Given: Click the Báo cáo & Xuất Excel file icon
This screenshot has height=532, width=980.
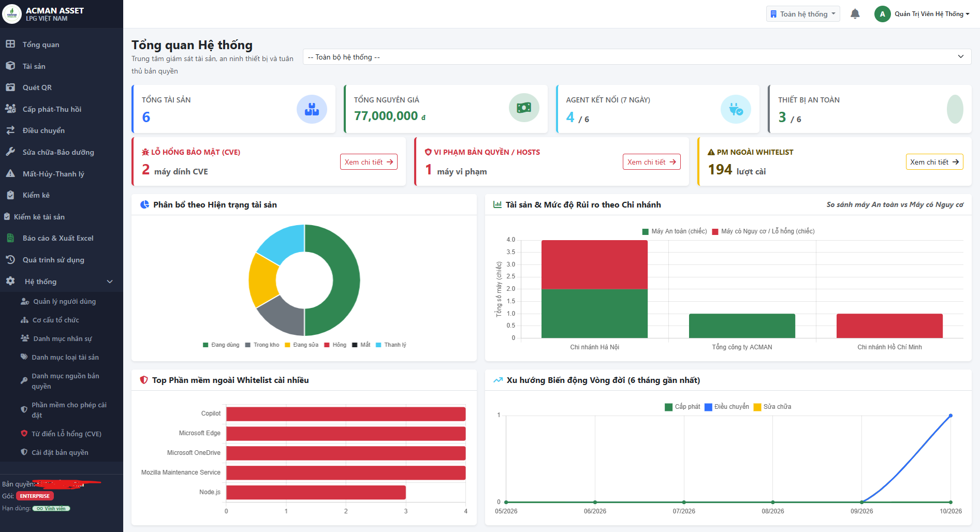Looking at the screenshot, I should (x=10, y=238).
